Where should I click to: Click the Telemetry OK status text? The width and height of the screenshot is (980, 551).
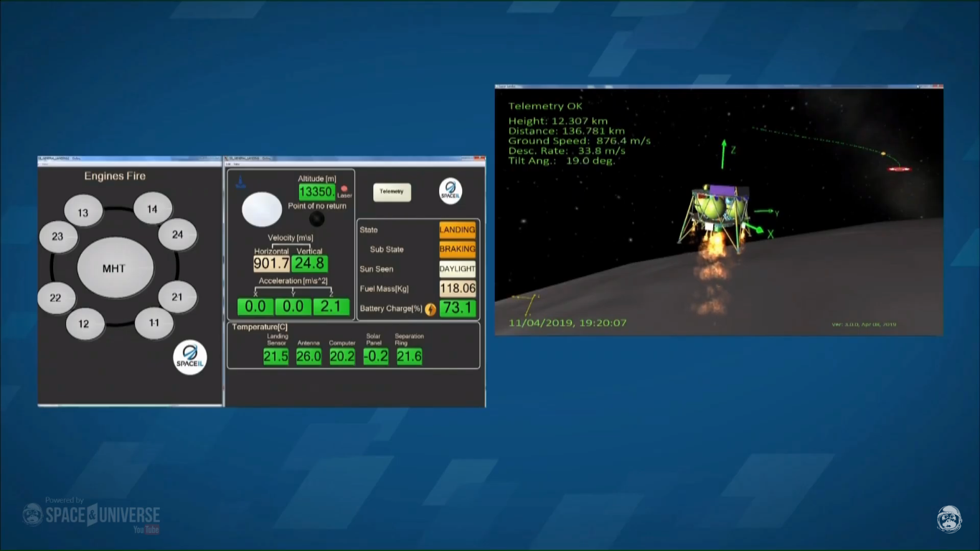(545, 106)
